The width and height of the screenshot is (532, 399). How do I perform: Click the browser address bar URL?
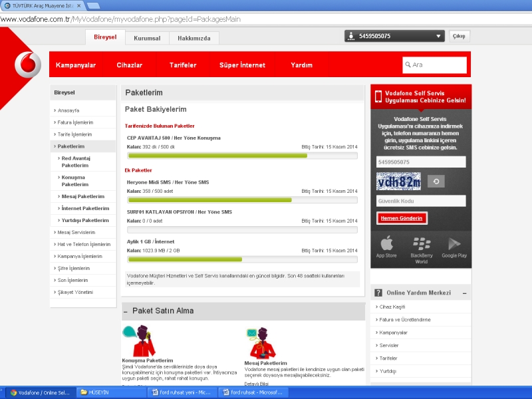[120, 19]
